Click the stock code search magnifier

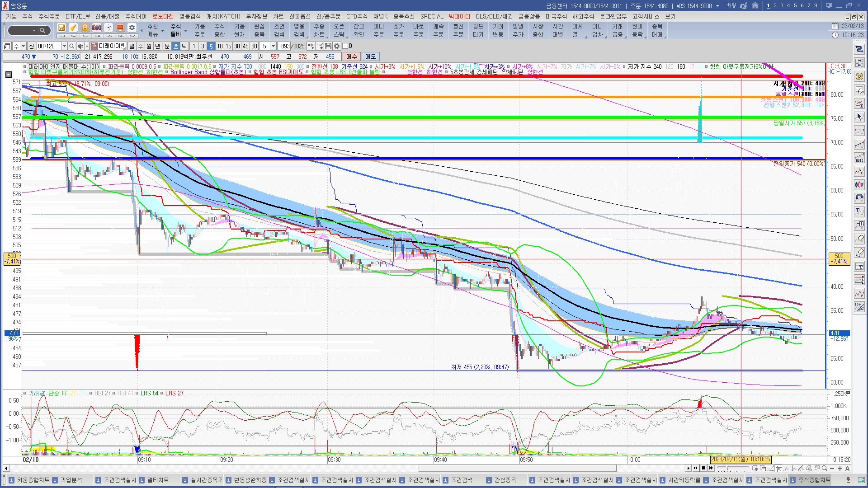[x=71, y=46]
